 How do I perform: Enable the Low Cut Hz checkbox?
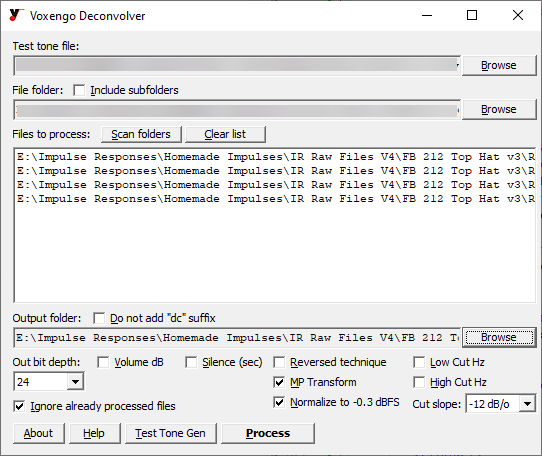point(419,362)
